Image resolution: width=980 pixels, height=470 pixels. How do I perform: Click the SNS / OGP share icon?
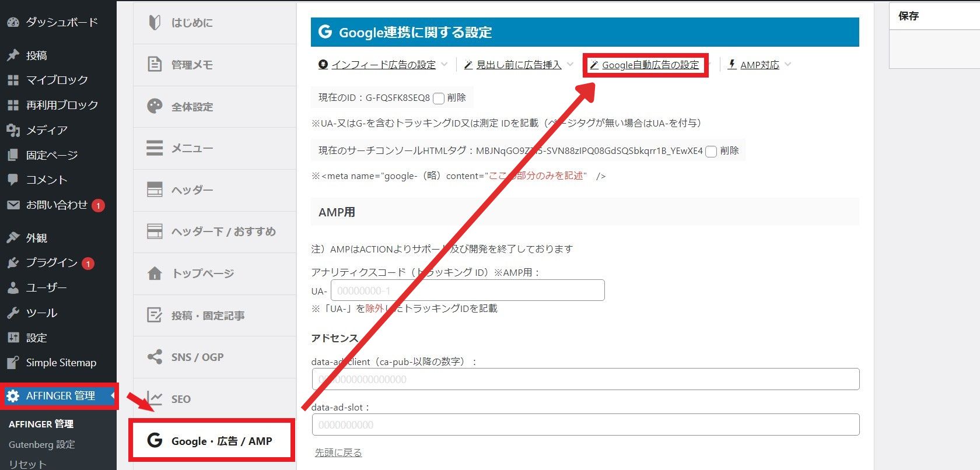click(155, 357)
